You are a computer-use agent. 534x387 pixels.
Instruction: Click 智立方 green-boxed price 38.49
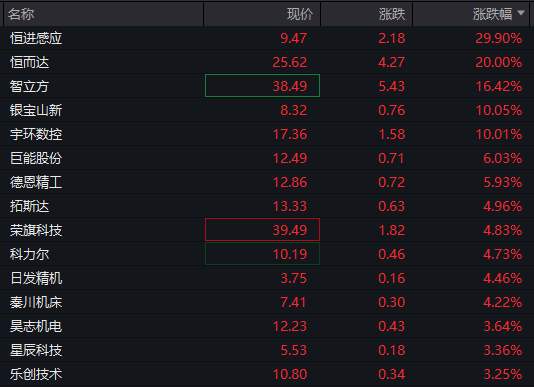tap(263, 86)
